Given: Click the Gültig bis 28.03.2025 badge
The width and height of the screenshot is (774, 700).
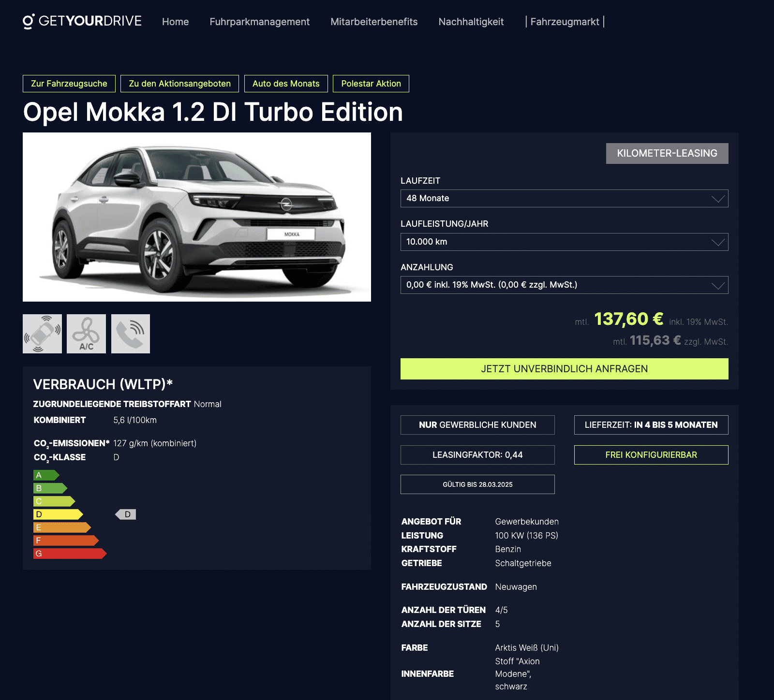Looking at the screenshot, I should click(477, 484).
